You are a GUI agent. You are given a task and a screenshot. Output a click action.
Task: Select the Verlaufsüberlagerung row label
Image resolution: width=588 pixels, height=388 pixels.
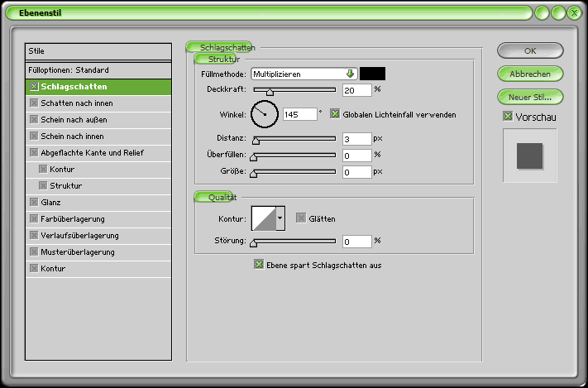(80, 235)
